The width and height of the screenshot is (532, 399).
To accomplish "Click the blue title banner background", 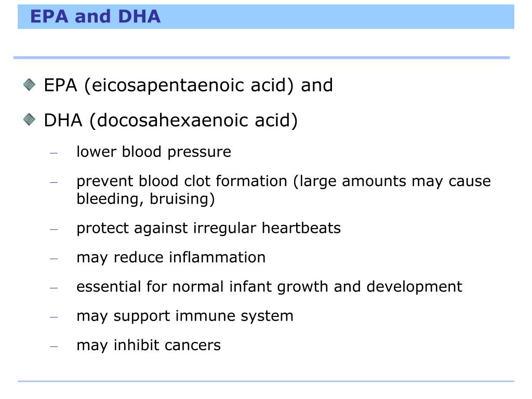I will (336, 16).
